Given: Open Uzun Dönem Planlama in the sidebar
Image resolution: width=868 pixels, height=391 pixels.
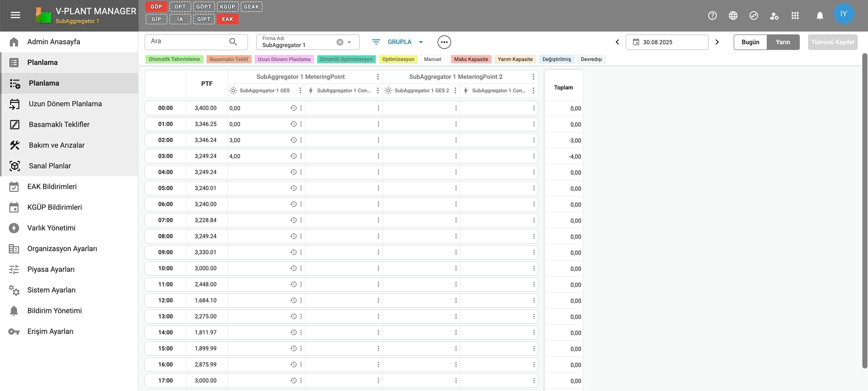Looking at the screenshot, I should pos(65,104).
